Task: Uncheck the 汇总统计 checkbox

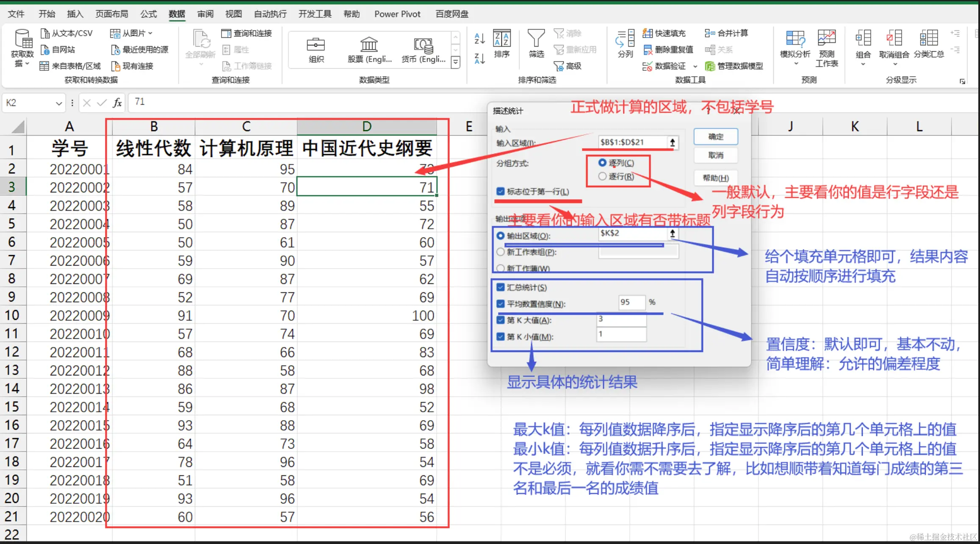Action: point(501,287)
